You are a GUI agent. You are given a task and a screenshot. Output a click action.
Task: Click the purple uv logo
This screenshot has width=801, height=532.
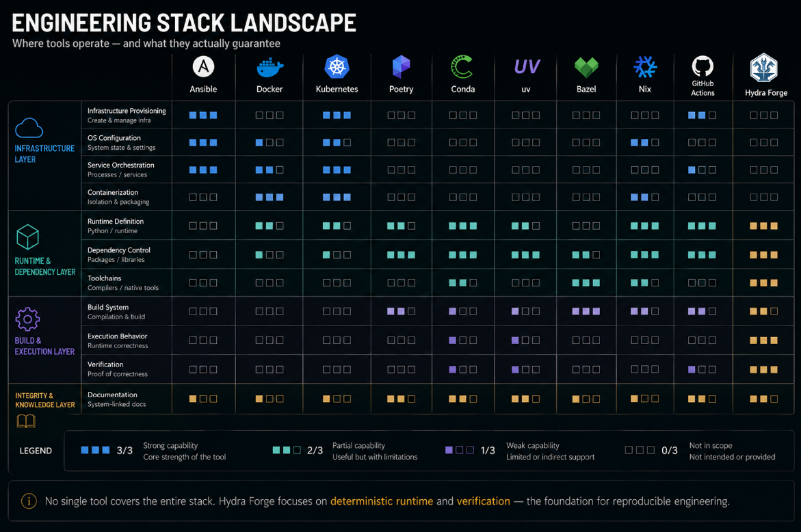click(526, 67)
